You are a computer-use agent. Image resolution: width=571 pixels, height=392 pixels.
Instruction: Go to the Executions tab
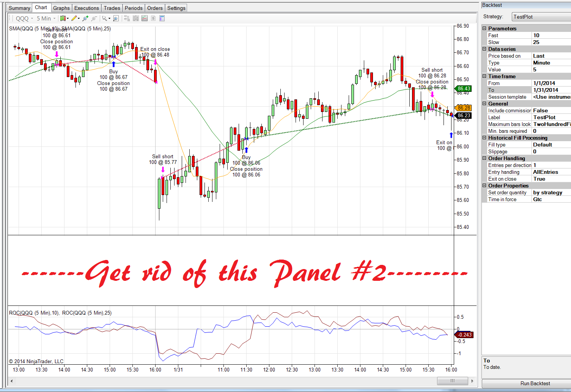[87, 8]
